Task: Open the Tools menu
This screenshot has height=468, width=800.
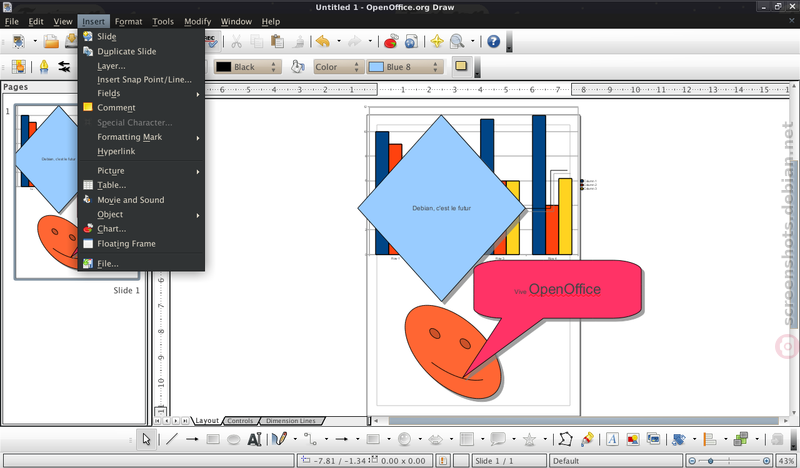Action: point(163,21)
